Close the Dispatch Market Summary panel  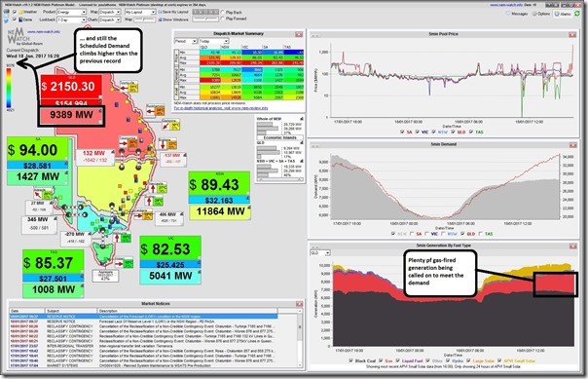coord(299,34)
